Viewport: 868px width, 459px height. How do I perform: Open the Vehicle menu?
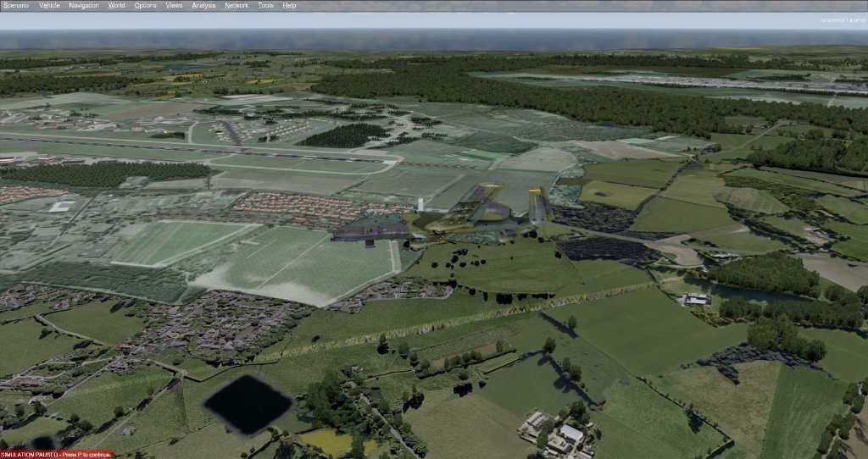49,5
